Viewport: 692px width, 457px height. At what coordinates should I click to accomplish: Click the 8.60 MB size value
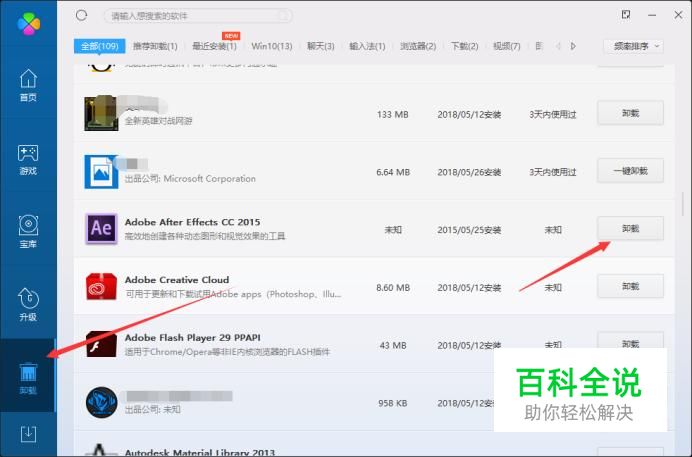pos(393,288)
